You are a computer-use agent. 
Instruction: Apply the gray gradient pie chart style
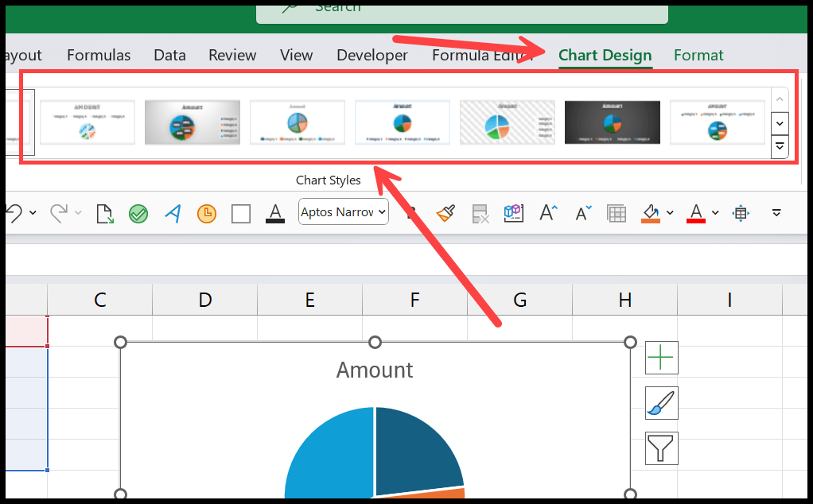click(193, 122)
